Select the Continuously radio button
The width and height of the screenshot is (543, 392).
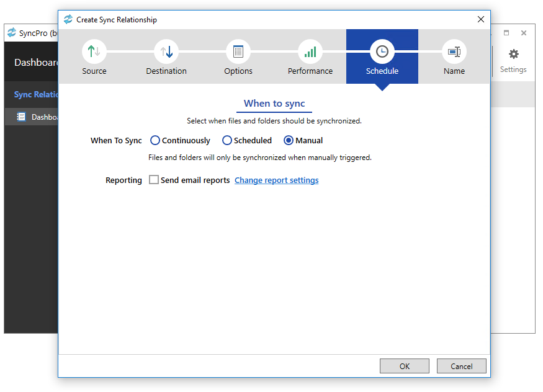pyautogui.click(x=155, y=141)
